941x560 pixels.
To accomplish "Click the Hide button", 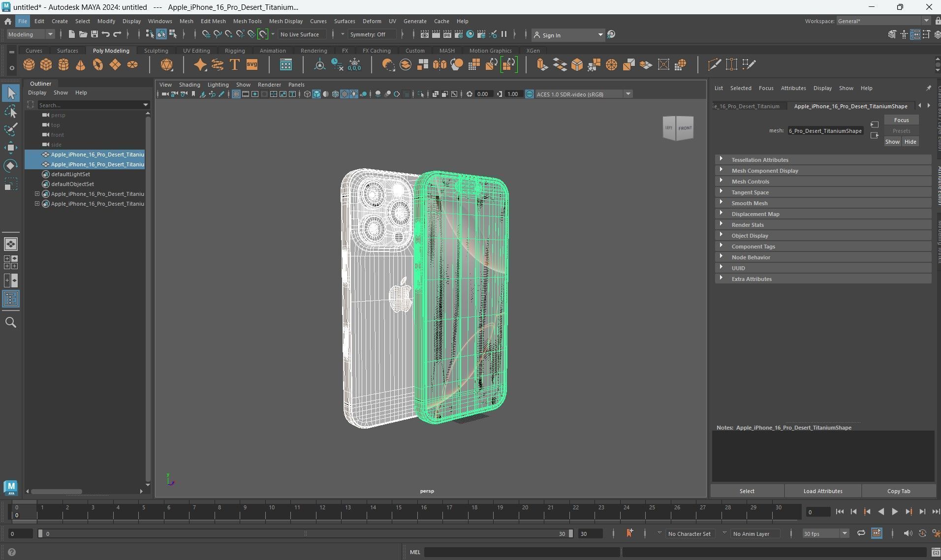I will 910,142.
